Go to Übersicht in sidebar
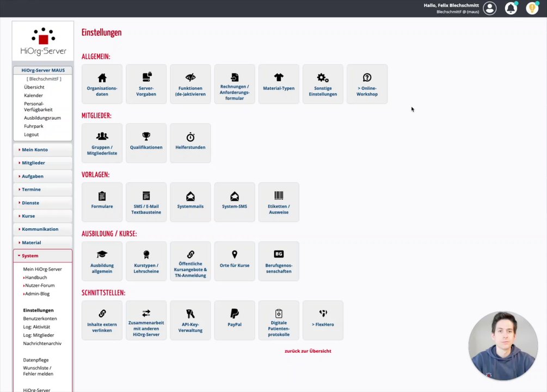Image resolution: width=547 pixels, height=392 pixels. [x=34, y=87]
